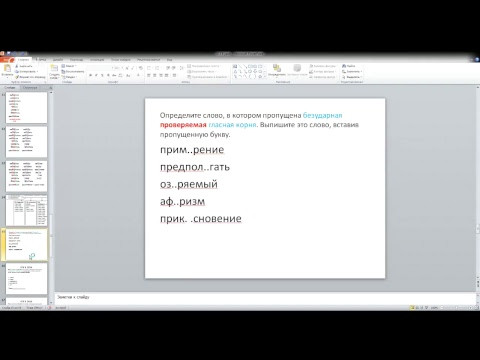Image resolution: width=480 pixels, height=360 pixels.
Task: Click the word 'предпол..гать' on slide
Action: 195,167
